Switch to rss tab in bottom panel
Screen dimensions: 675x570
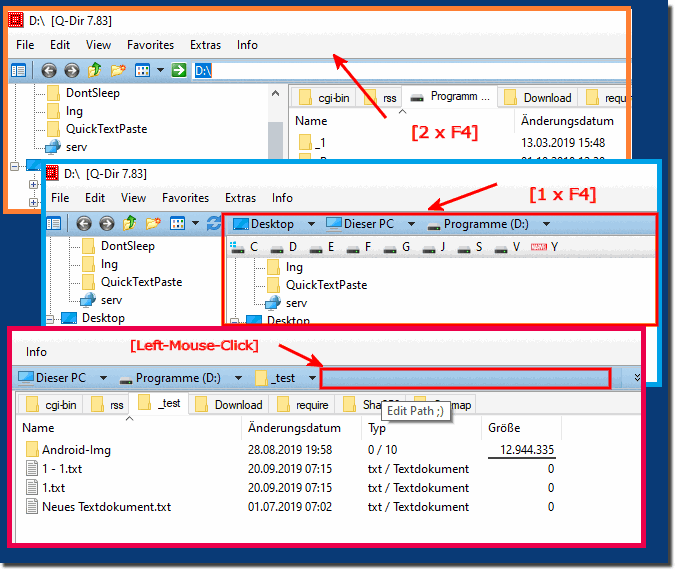(108, 405)
